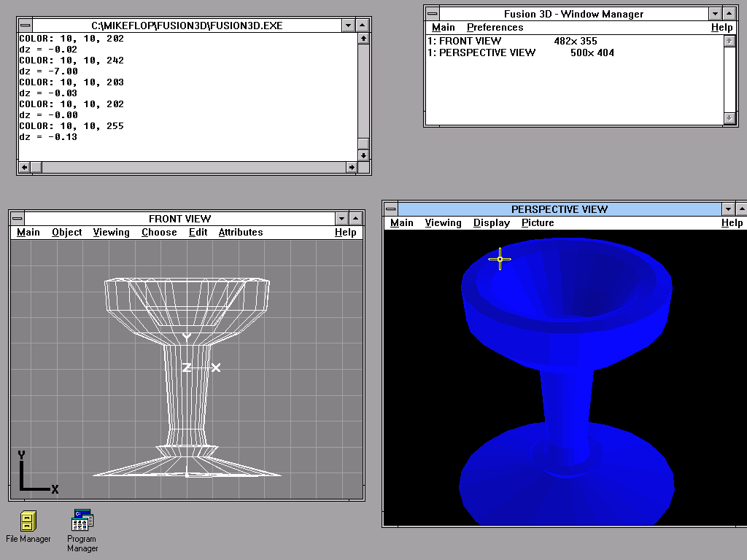Click the console vertical scrollbar thumb
747x560 pixels.
363,143
